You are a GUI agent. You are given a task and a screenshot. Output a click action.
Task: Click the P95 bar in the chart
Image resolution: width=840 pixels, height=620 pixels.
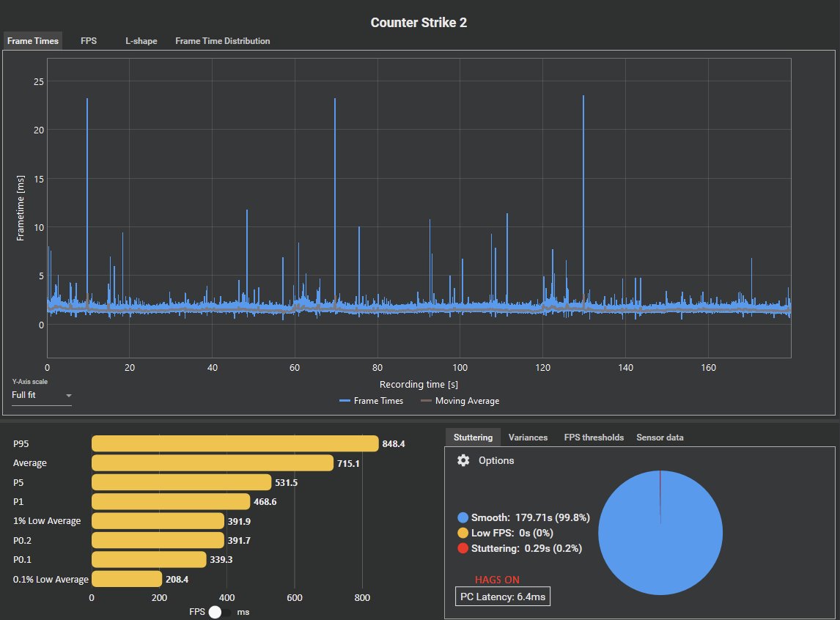click(x=235, y=443)
